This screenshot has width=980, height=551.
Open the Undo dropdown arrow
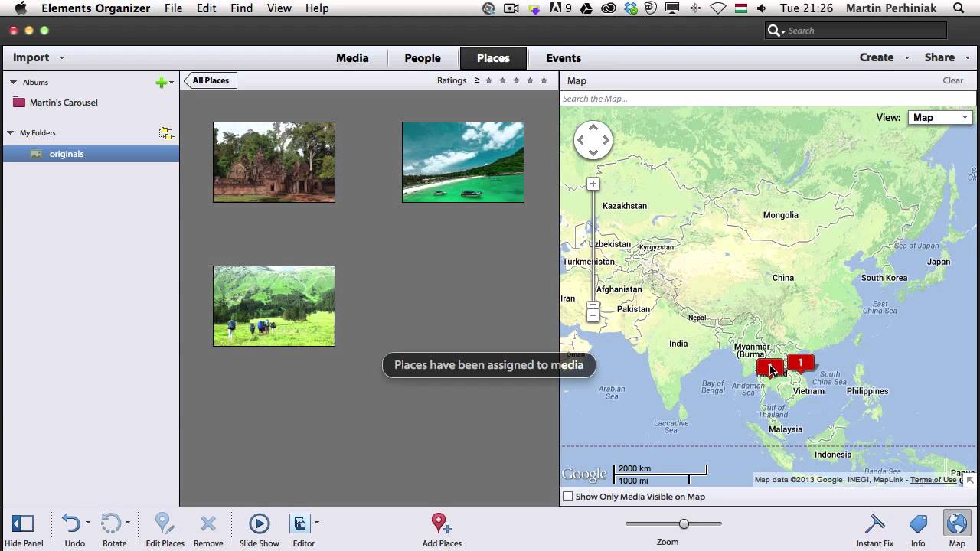tap(88, 523)
